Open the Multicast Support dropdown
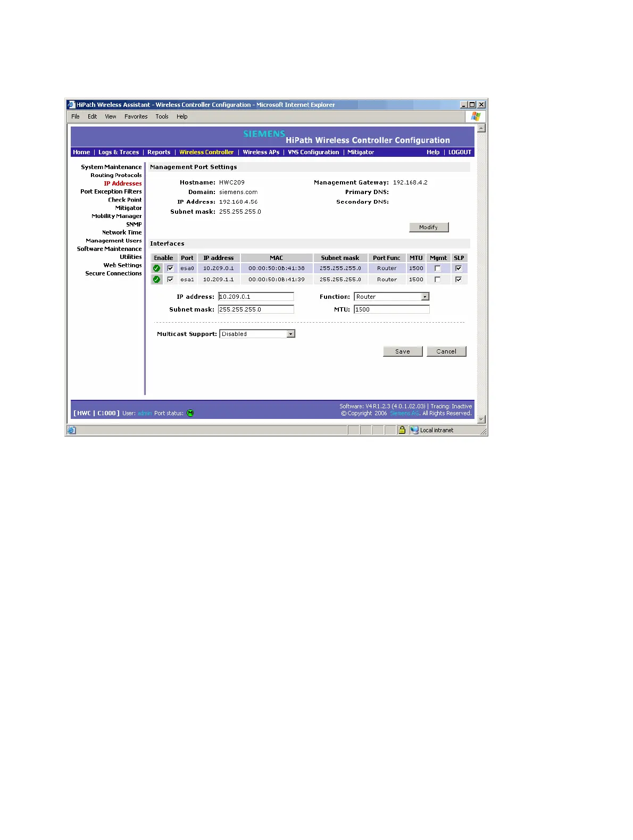633x840 pixels. tap(257, 334)
